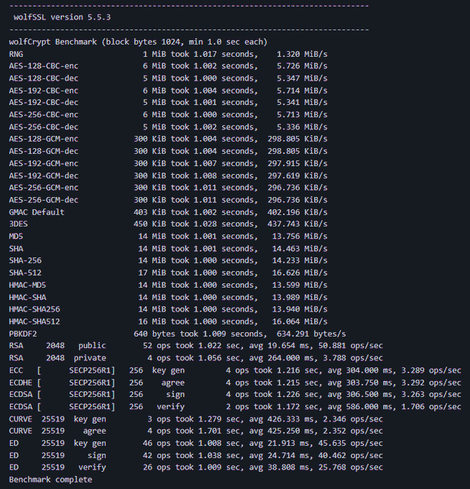This screenshot has width=470, height=489.
Task: Click the GMAC Default result row
Action: 168,212
